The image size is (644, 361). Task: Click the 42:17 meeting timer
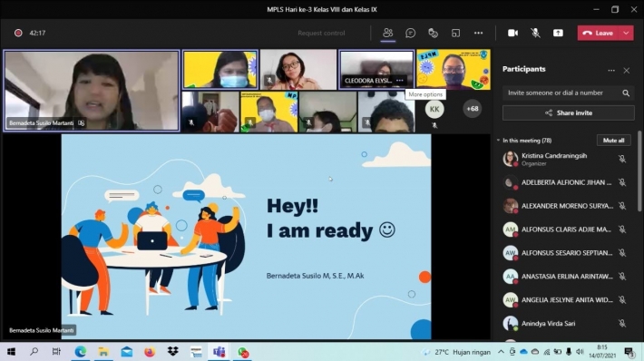(x=37, y=33)
